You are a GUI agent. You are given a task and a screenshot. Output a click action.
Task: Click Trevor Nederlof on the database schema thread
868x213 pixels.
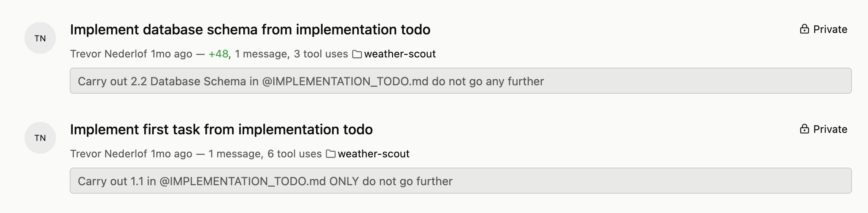click(108, 54)
